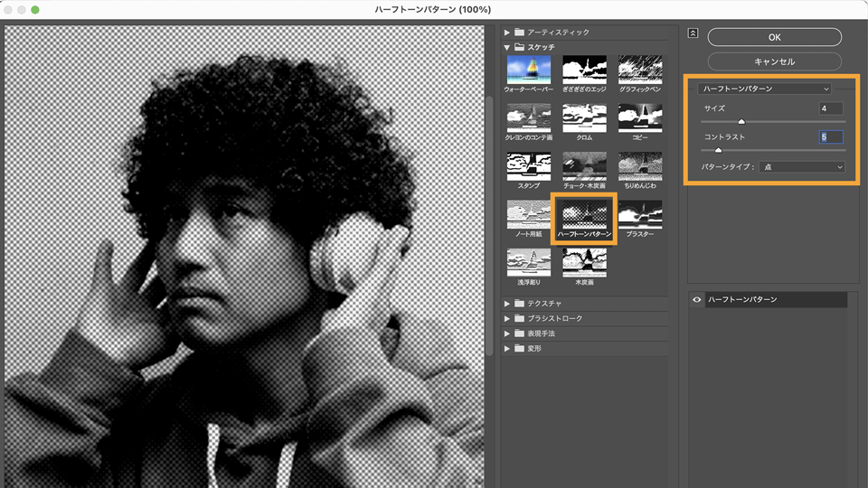
Task: Select the コピー filter thumbnail
Action: 640,117
